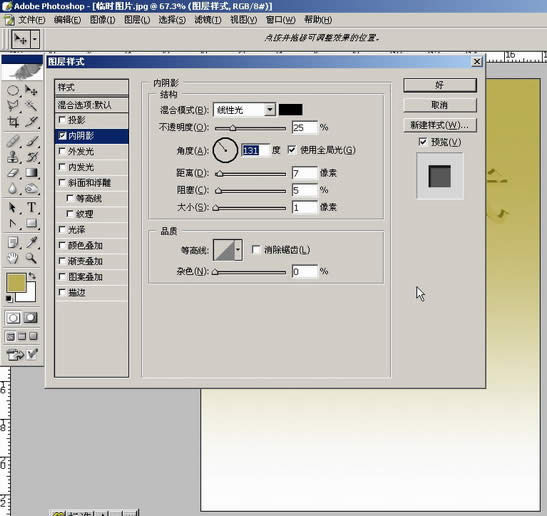Open the 图层 menu
547x516 pixels.
coord(137,20)
